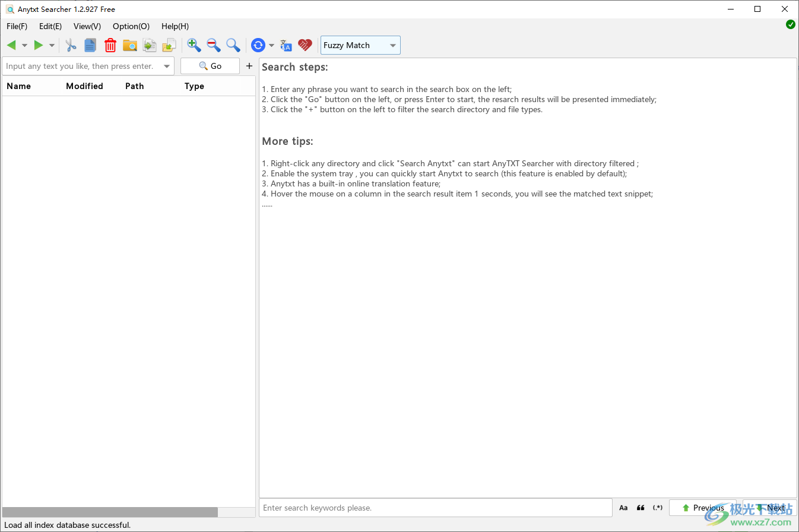The image size is (799, 532).
Task: Toggle the quote whole-word match option
Action: click(x=641, y=508)
